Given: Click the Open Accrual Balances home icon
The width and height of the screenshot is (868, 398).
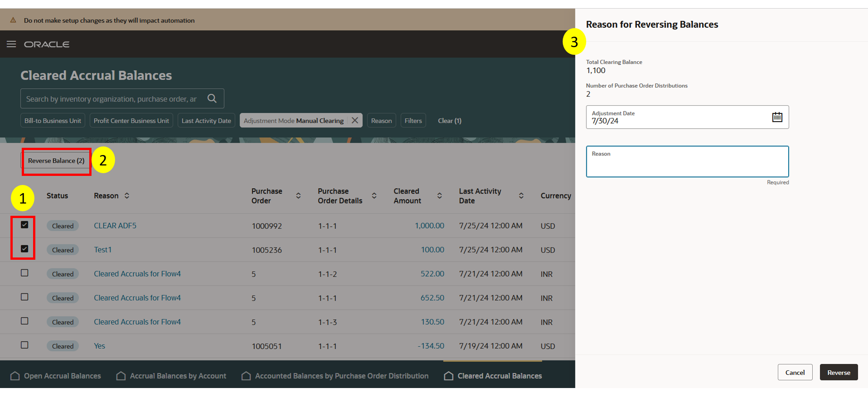Looking at the screenshot, I should pyautogui.click(x=15, y=376).
